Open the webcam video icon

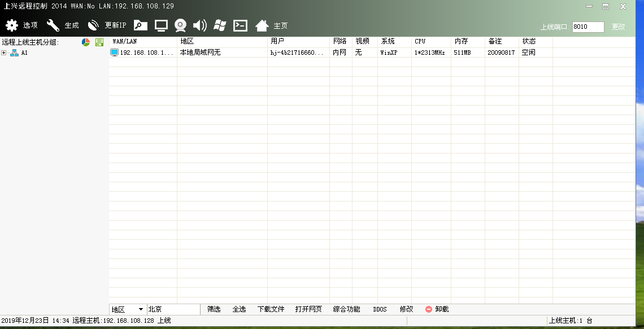(x=180, y=25)
